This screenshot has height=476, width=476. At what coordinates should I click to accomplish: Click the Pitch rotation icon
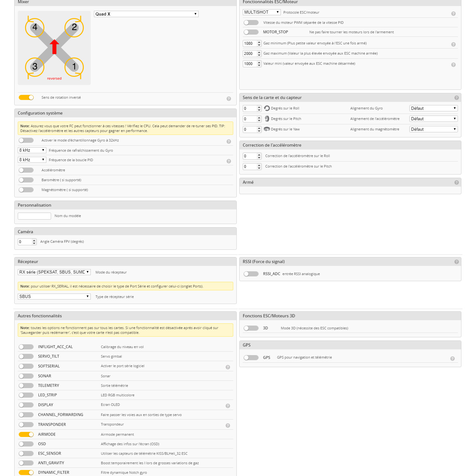click(267, 119)
